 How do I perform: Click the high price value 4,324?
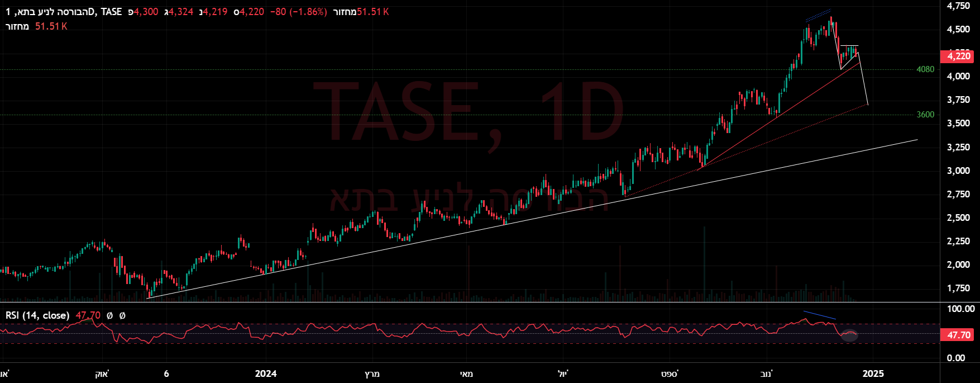click(181, 12)
